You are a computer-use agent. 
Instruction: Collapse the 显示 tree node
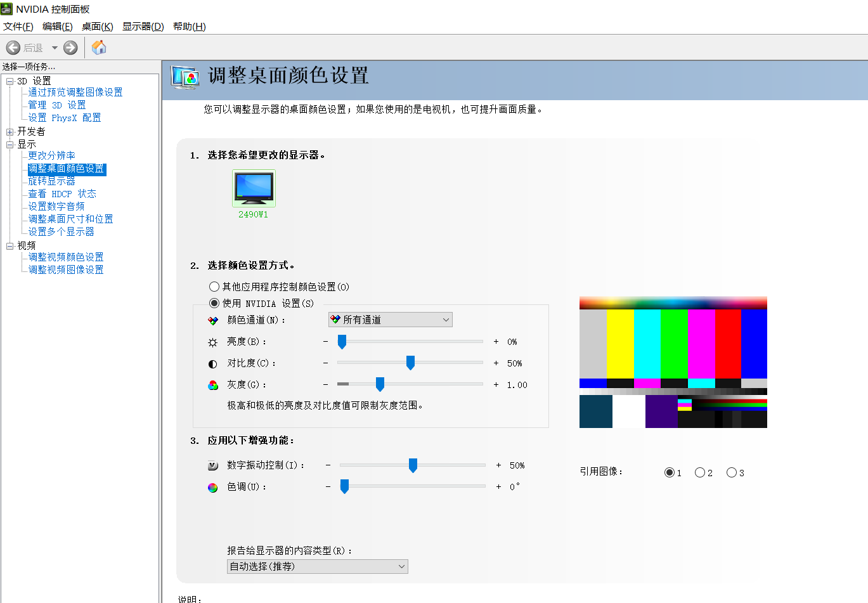(x=10, y=145)
